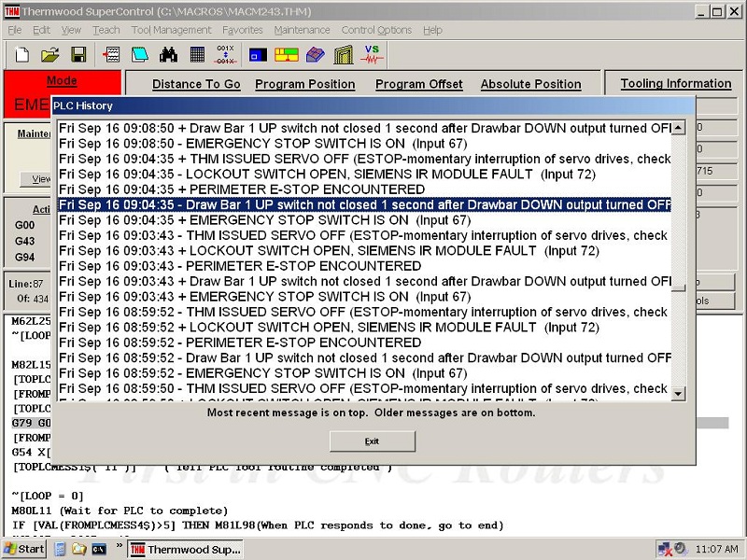747x560 pixels.
Task: Select highlighted 09:04:35 Draw Bar 1 row
Action: (364, 204)
